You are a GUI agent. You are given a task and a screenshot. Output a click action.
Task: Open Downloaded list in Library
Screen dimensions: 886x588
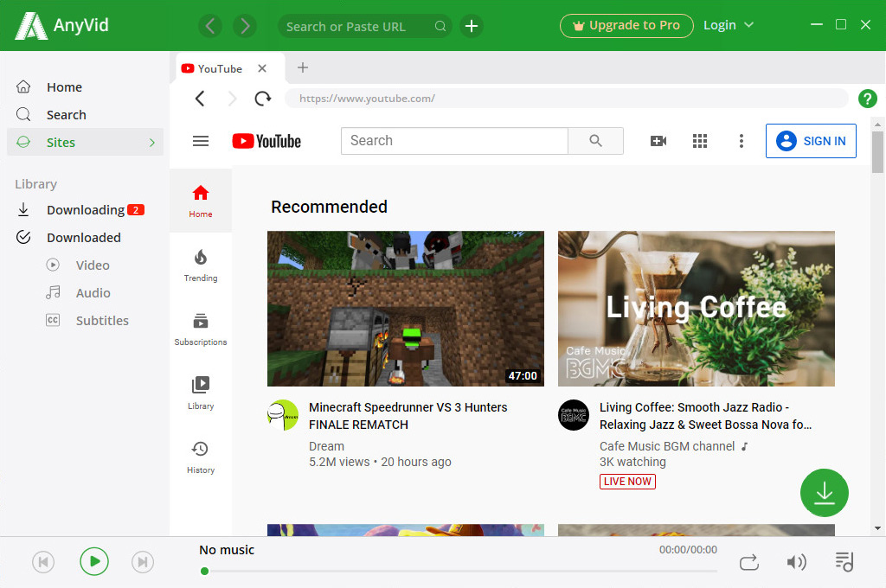click(x=84, y=238)
